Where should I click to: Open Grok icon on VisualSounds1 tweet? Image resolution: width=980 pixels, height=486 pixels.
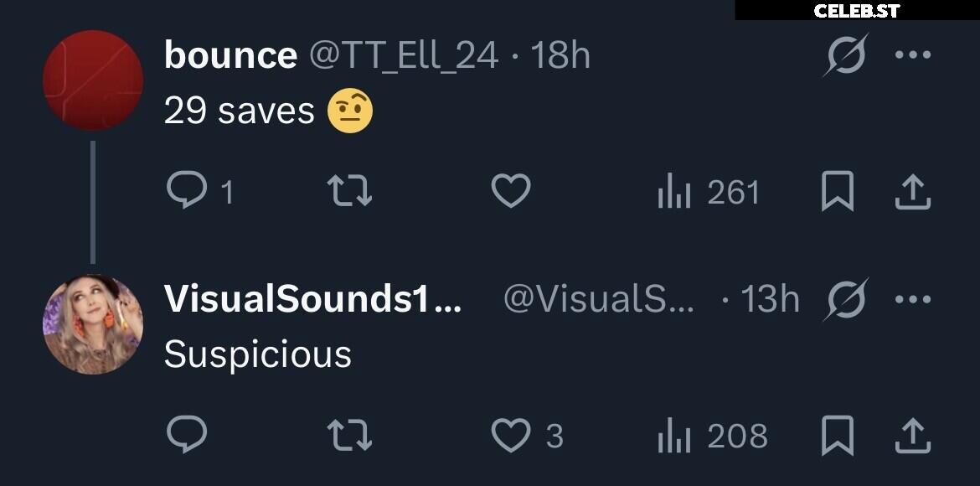click(846, 300)
